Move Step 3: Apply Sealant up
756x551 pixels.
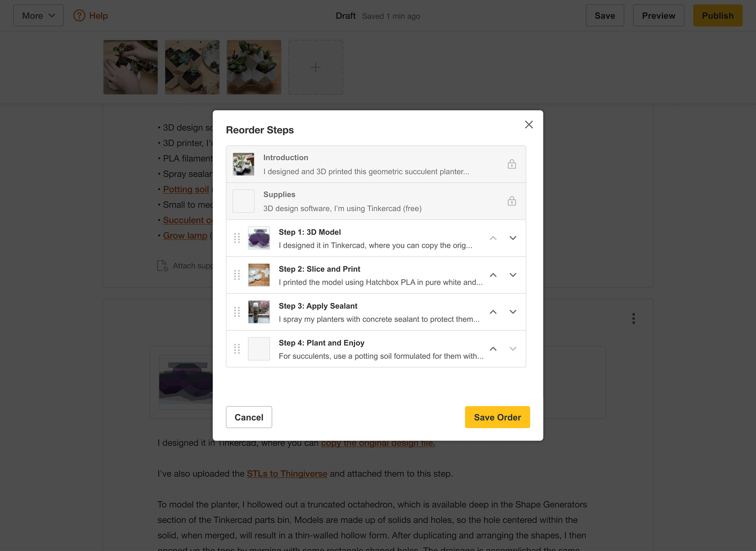493,312
